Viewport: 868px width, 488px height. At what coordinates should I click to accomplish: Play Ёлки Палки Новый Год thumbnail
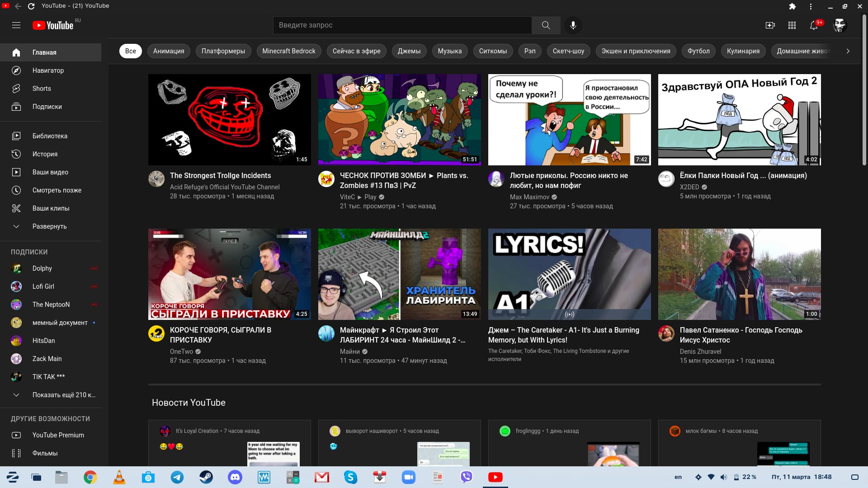coord(740,120)
